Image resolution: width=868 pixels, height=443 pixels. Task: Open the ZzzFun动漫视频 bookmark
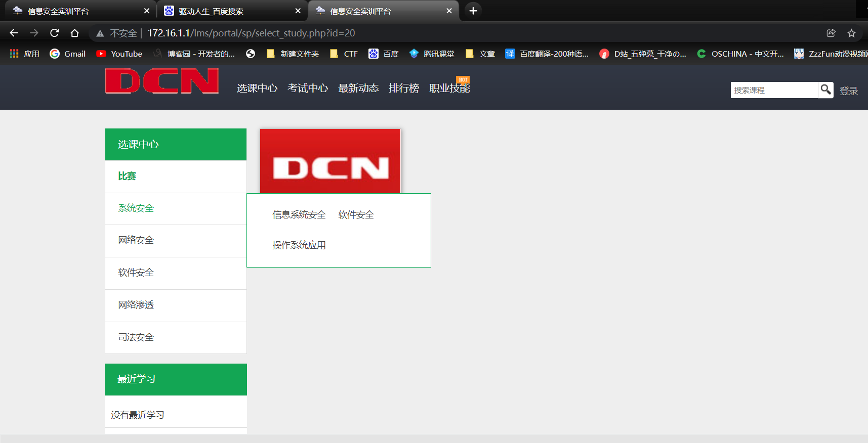coord(831,54)
